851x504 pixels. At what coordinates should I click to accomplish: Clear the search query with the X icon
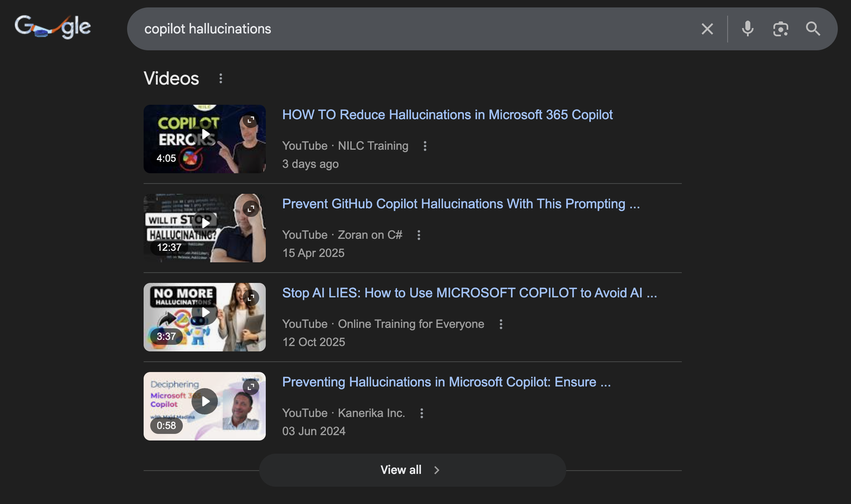[707, 29]
